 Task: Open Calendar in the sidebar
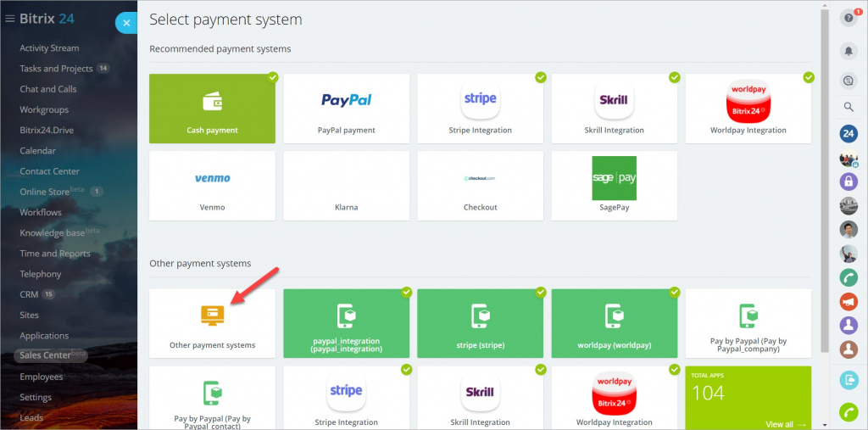pyautogui.click(x=37, y=151)
